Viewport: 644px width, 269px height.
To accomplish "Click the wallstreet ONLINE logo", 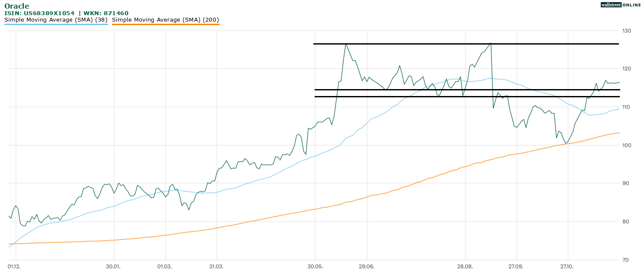I will (621, 5).
